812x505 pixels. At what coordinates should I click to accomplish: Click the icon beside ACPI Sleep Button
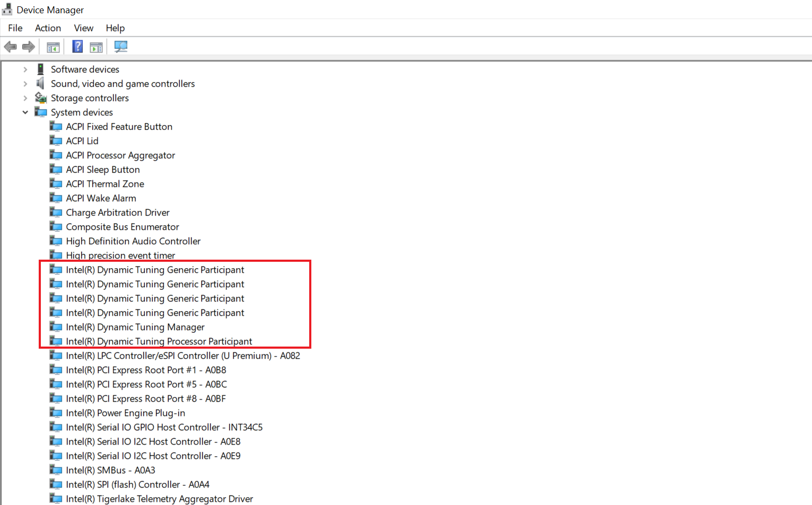tap(56, 169)
